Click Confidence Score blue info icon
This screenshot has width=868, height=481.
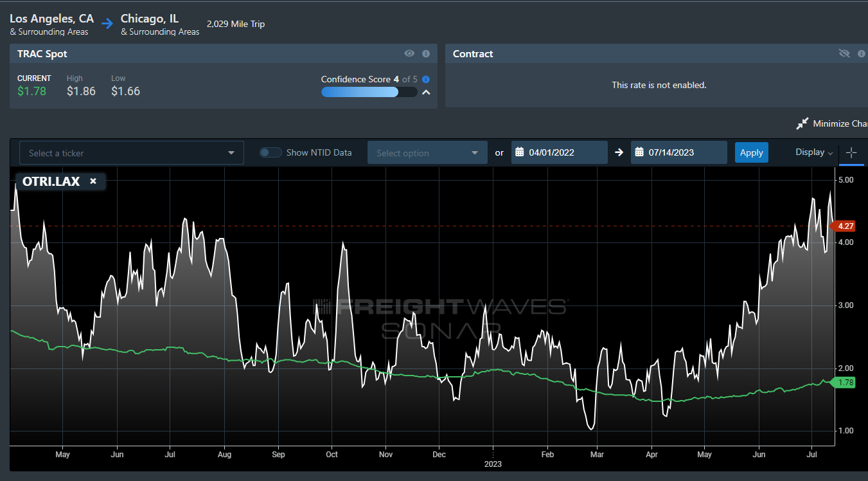pyautogui.click(x=426, y=80)
